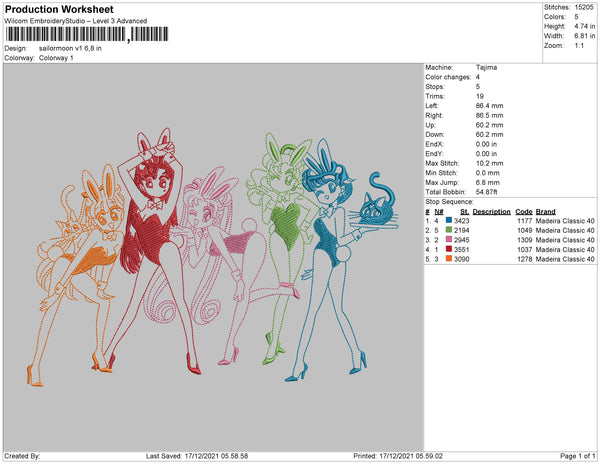Click the 'Created By:' footer label

(x=22, y=456)
